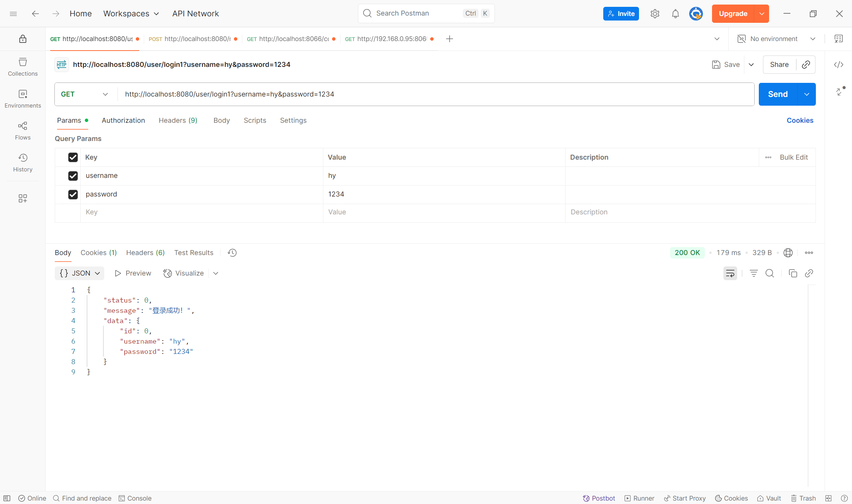Open History in the sidebar
The height and width of the screenshot is (504, 852).
[x=23, y=163]
